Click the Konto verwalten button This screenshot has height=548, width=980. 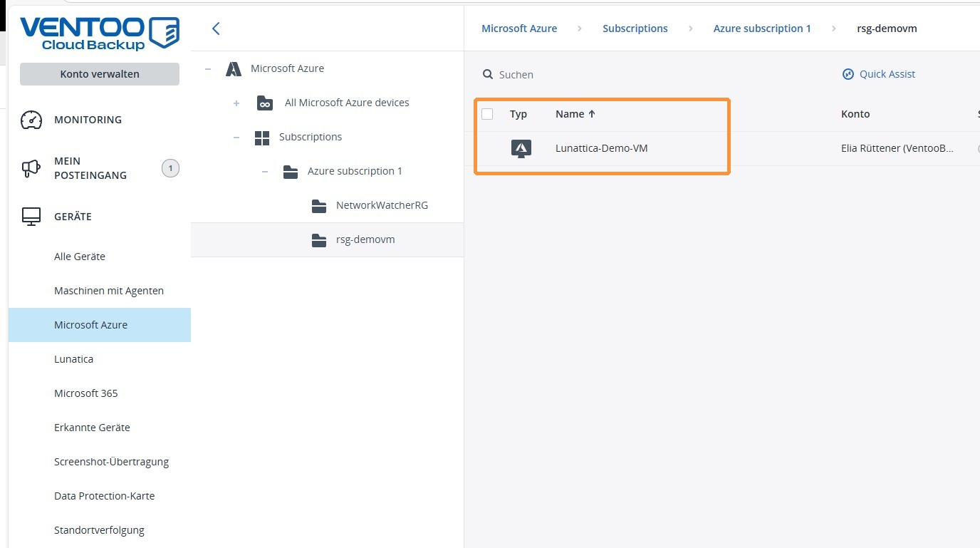100,74
